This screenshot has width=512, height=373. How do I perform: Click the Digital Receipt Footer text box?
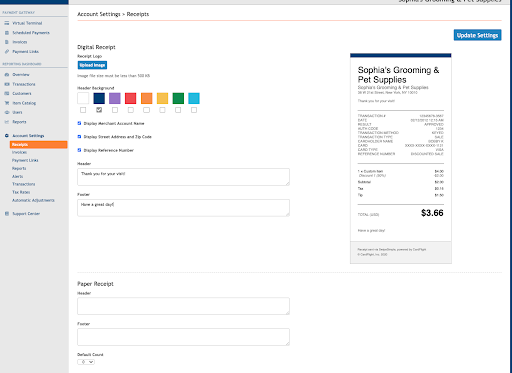[x=183, y=208]
